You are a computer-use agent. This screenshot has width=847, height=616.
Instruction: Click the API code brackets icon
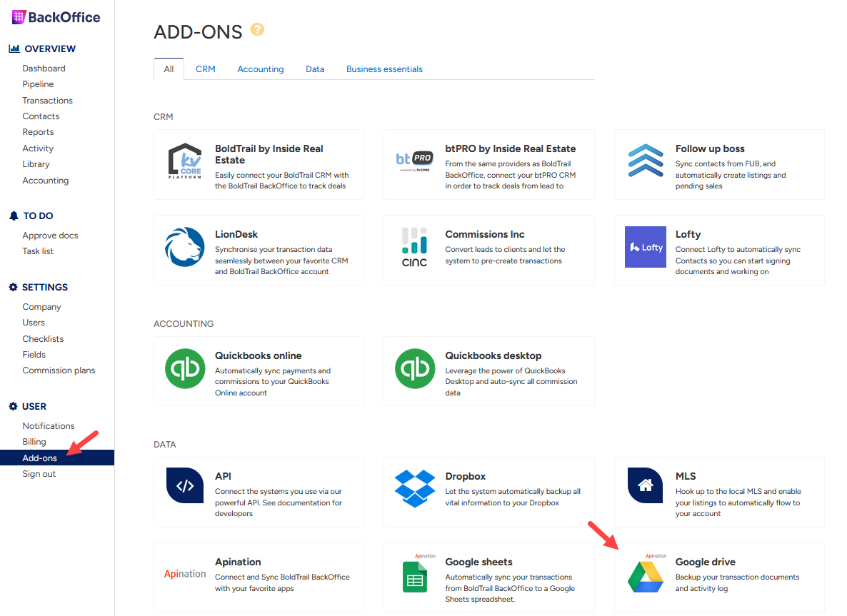(x=185, y=485)
